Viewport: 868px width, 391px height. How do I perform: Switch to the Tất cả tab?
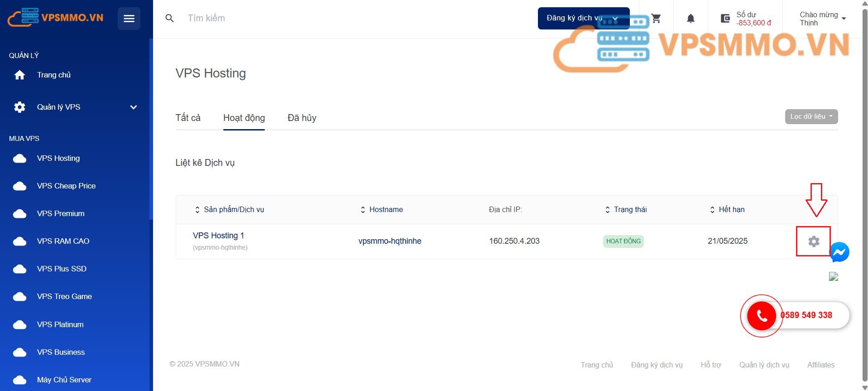point(188,118)
